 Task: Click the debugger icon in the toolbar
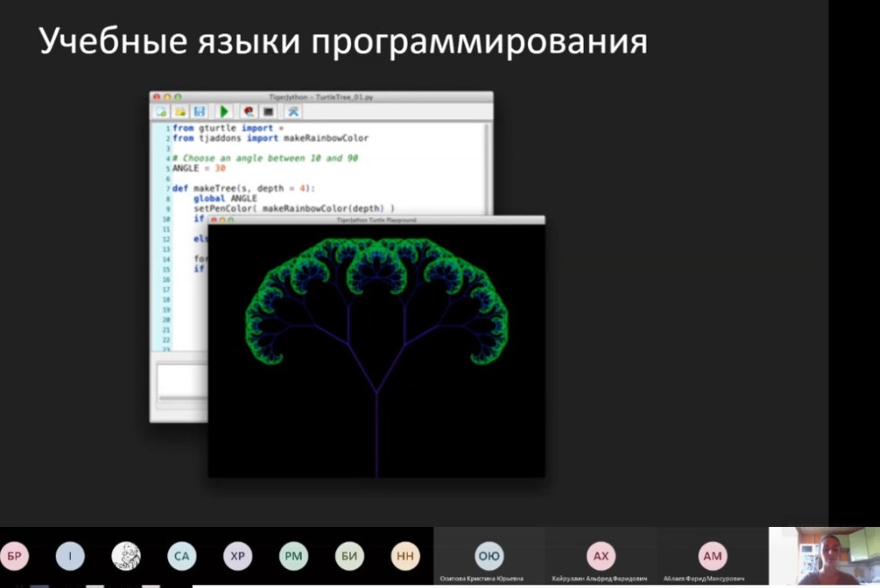click(x=250, y=112)
